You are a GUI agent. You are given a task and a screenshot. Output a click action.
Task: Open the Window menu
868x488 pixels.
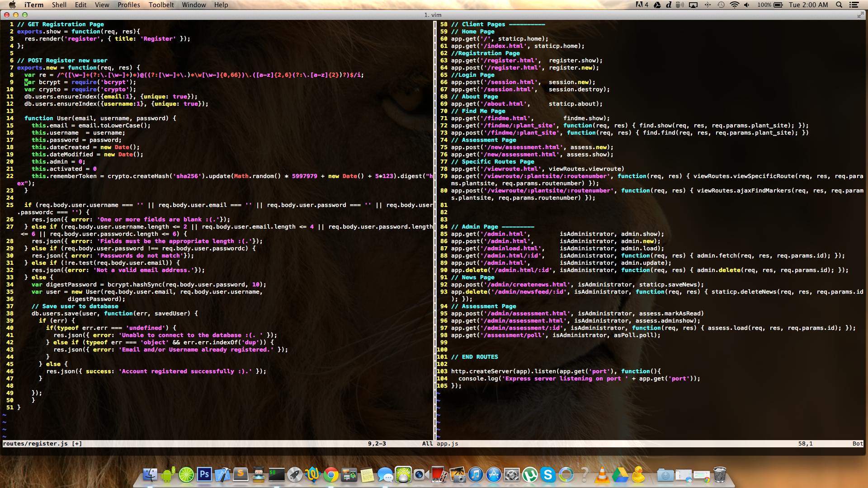click(x=194, y=5)
